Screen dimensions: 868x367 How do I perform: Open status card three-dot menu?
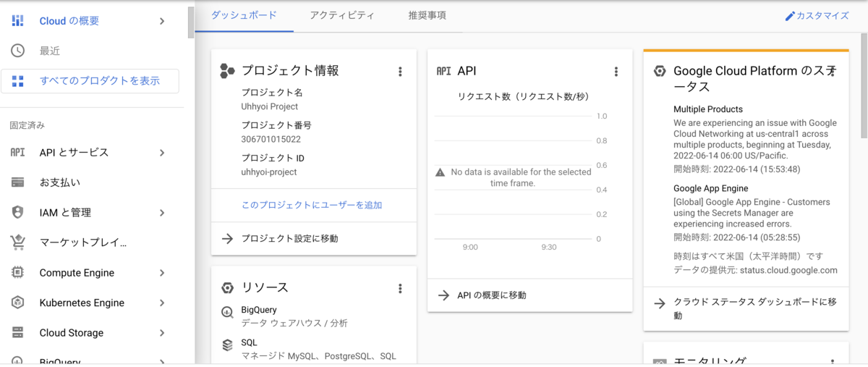(x=833, y=72)
